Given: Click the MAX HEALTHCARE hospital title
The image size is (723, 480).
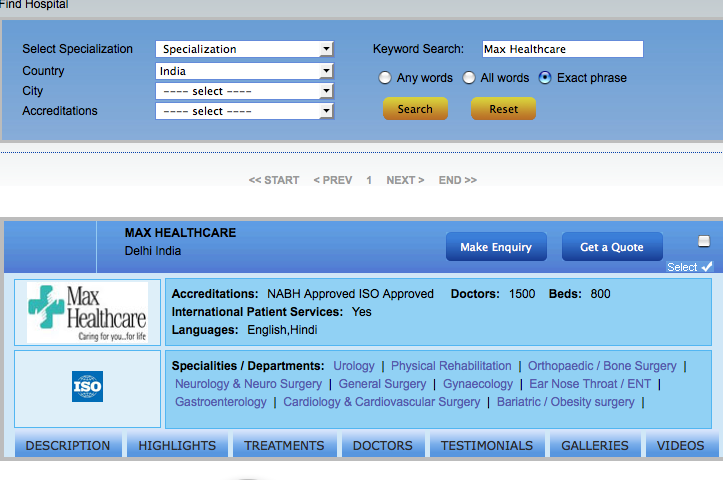Looking at the screenshot, I should 180,232.
